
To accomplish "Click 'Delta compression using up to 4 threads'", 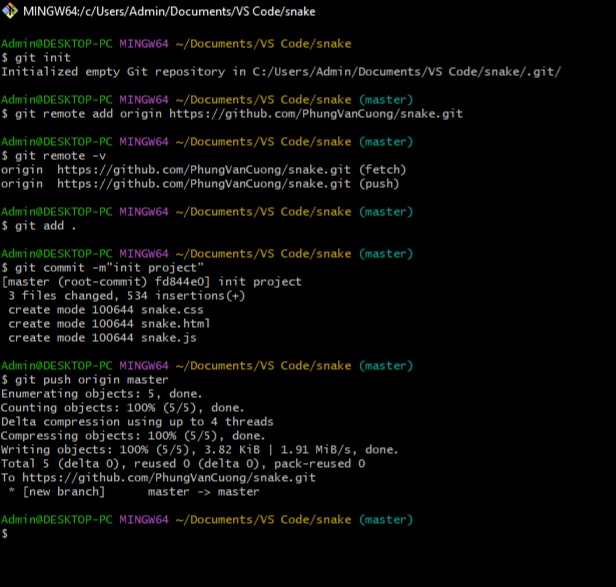I will pos(137,422).
